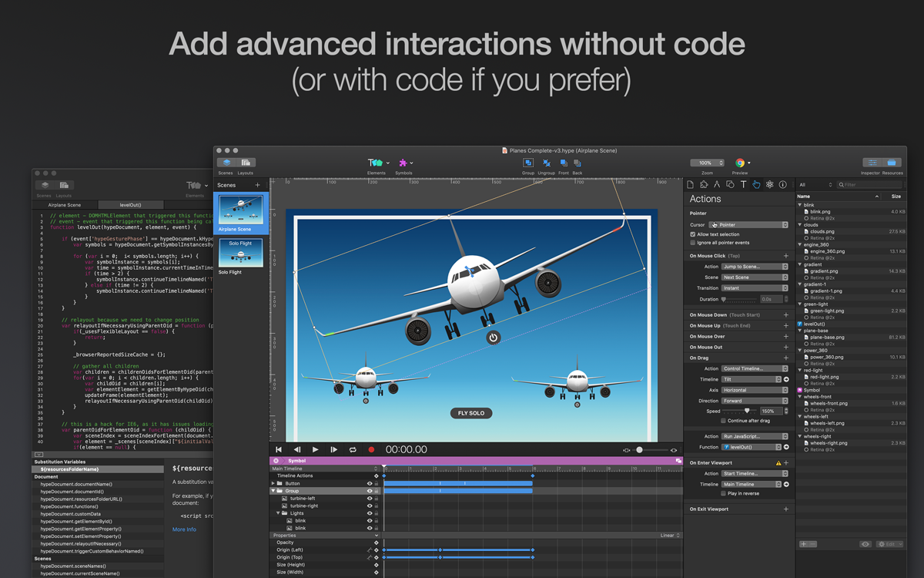Open the Physics inspector tab
924x578 pixels.
coord(769,185)
